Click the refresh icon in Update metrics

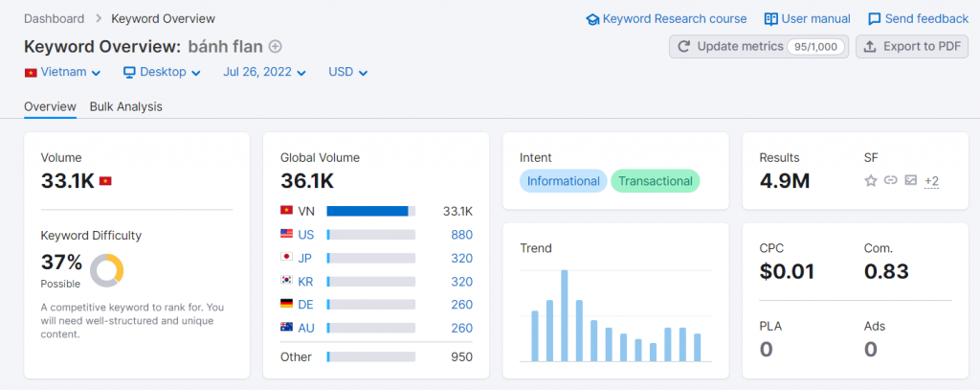pos(684,46)
